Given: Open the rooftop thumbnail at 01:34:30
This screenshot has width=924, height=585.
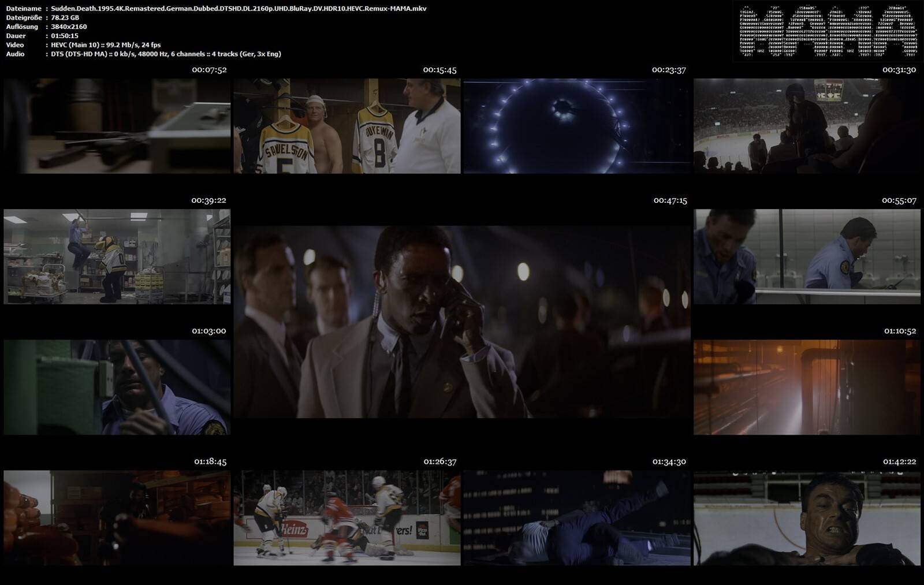Looking at the screenshot, I should [577, 517].
